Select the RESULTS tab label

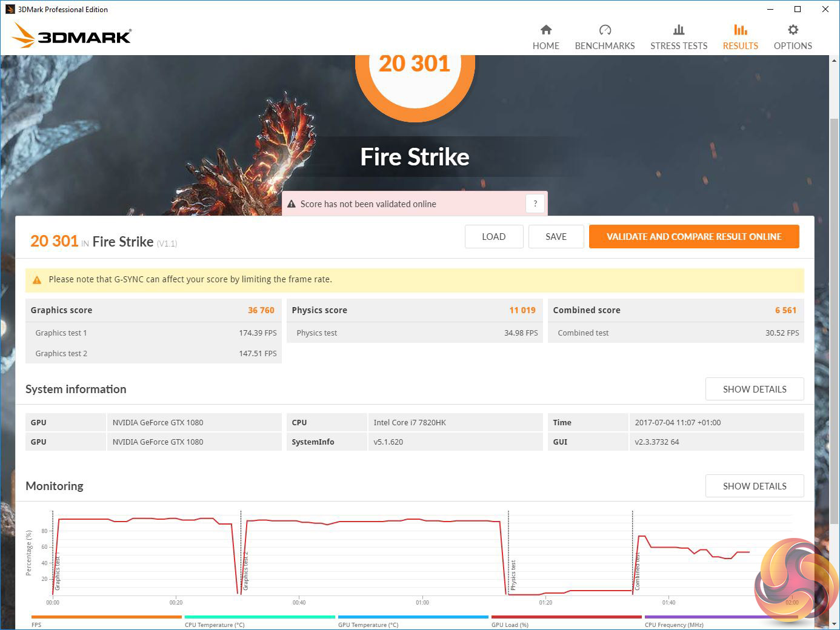(x=741, y=46)
